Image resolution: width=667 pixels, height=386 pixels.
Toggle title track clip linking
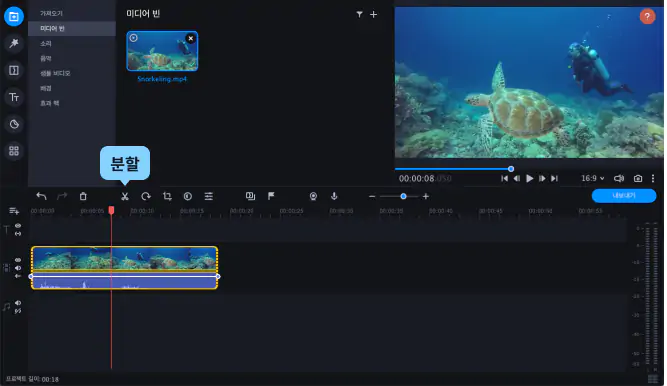coord(18,234)
